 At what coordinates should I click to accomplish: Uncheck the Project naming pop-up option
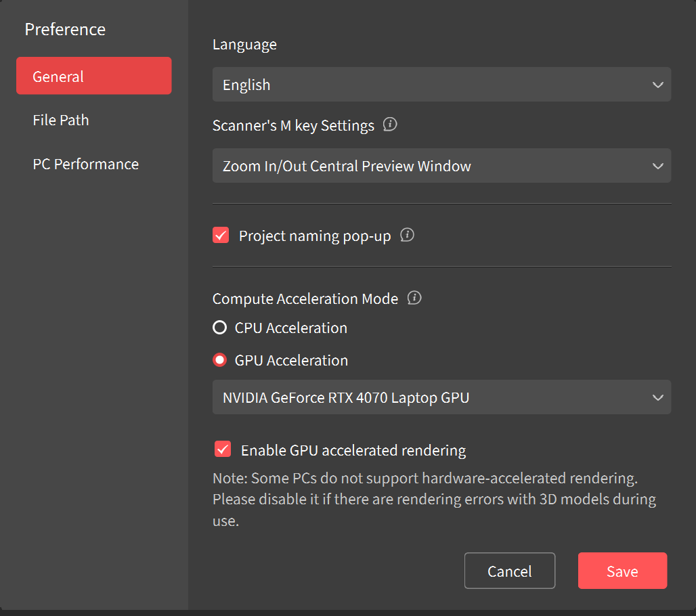(x=221, y=235)
